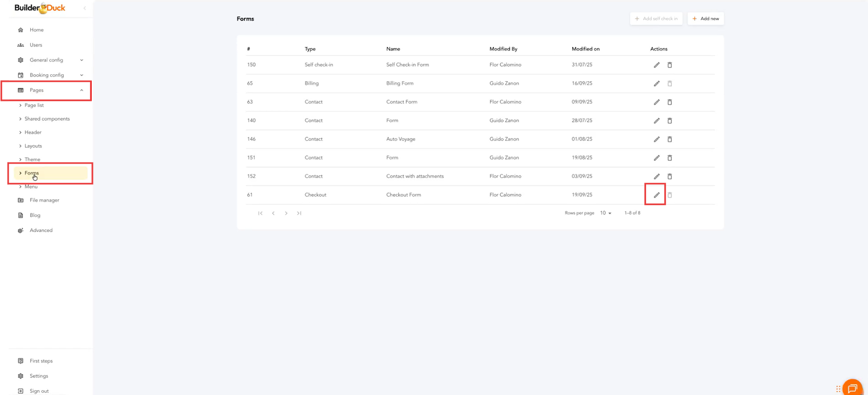Open the chat support bubble
The image size is (868, 395).
click(852, 388)
